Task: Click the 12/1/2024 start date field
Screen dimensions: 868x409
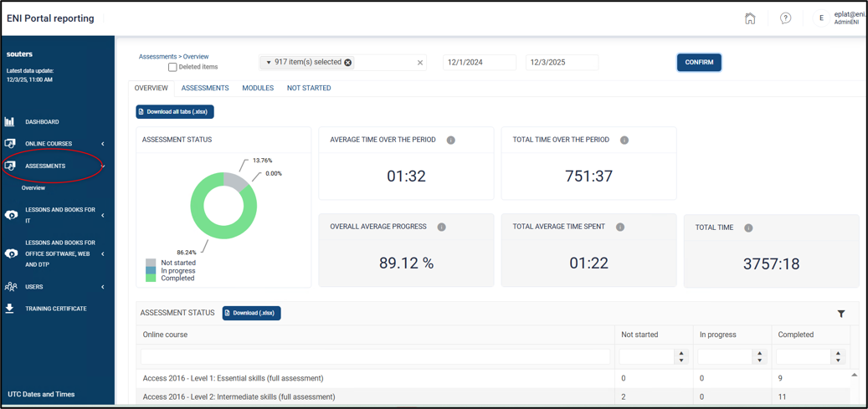Action: click(480, 63)
